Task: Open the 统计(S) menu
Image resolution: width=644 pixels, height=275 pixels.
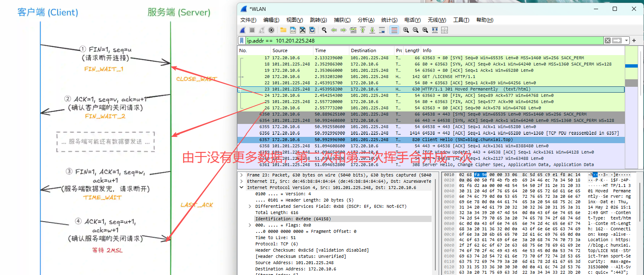Action: pos(389,20)
